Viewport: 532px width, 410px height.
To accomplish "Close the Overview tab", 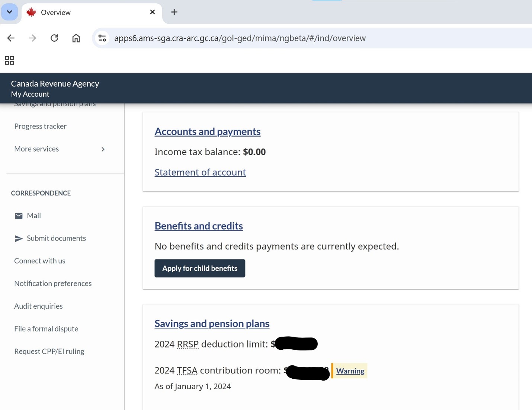I will (x=152, y=12).
